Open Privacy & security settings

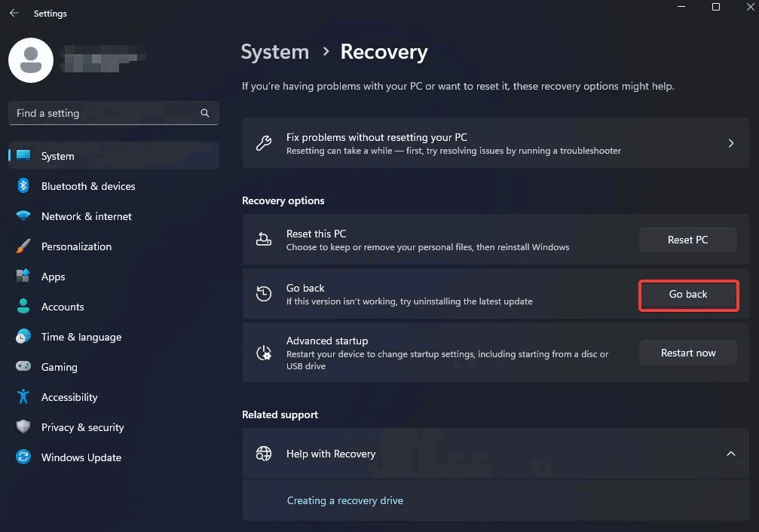point(114,427)
